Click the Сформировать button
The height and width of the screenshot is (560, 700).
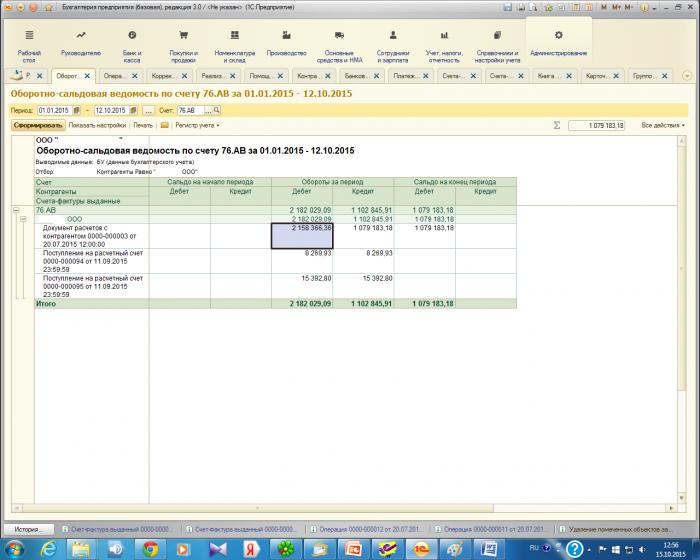(38, 125)
